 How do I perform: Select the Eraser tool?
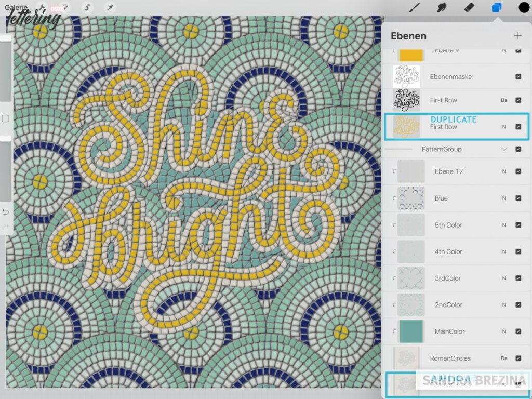pos(469,7)
